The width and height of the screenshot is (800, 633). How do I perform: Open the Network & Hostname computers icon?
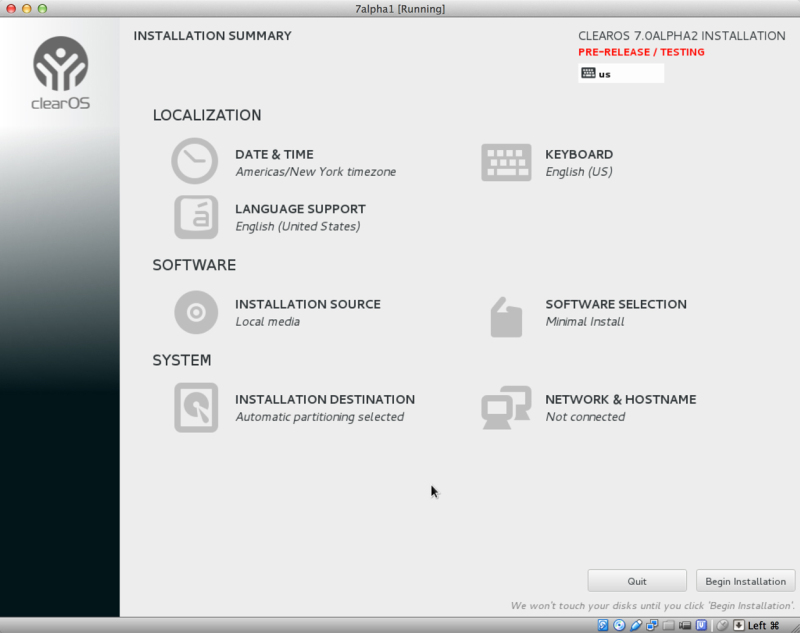506,408
